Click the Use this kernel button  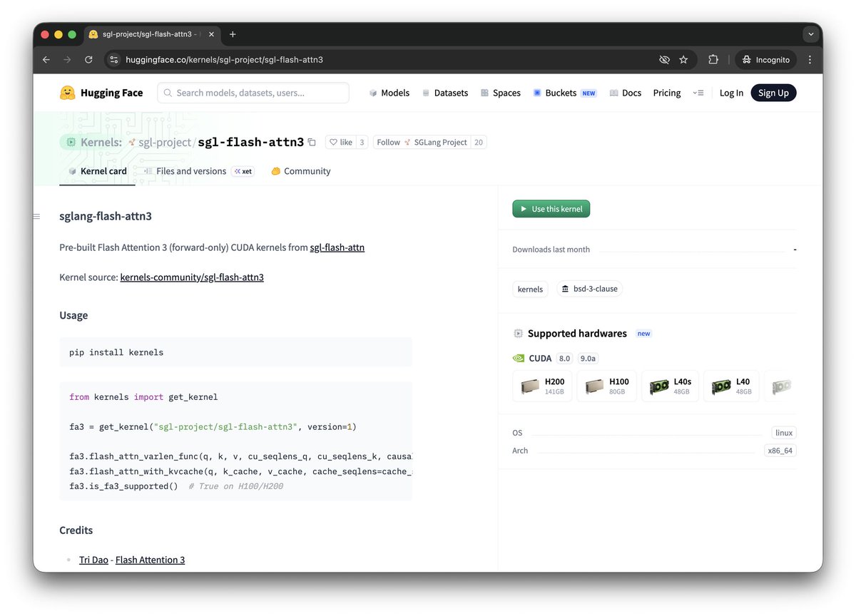551,208
